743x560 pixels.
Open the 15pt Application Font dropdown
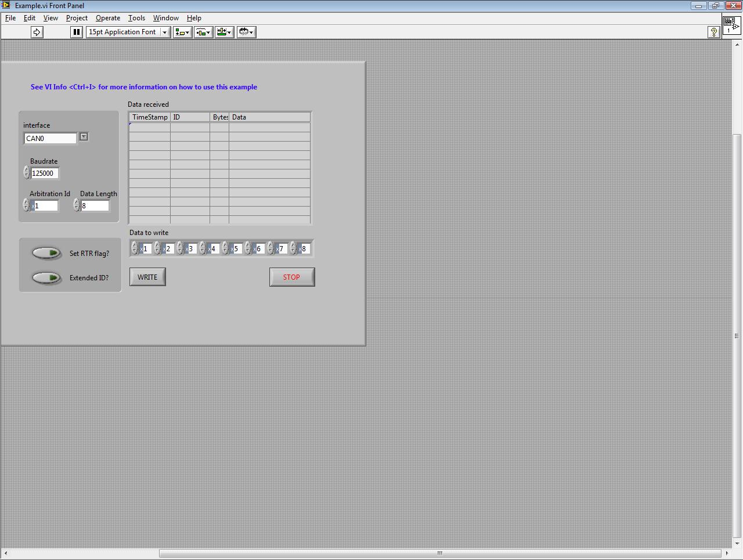[x=128, y=32]
